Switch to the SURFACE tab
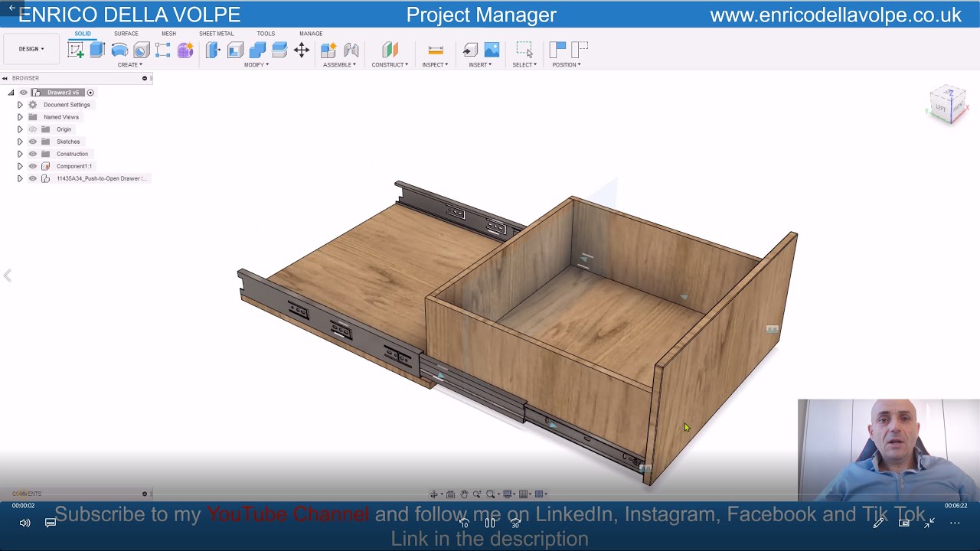The height and width of the screenshot is (551, 980). [126, 34]
